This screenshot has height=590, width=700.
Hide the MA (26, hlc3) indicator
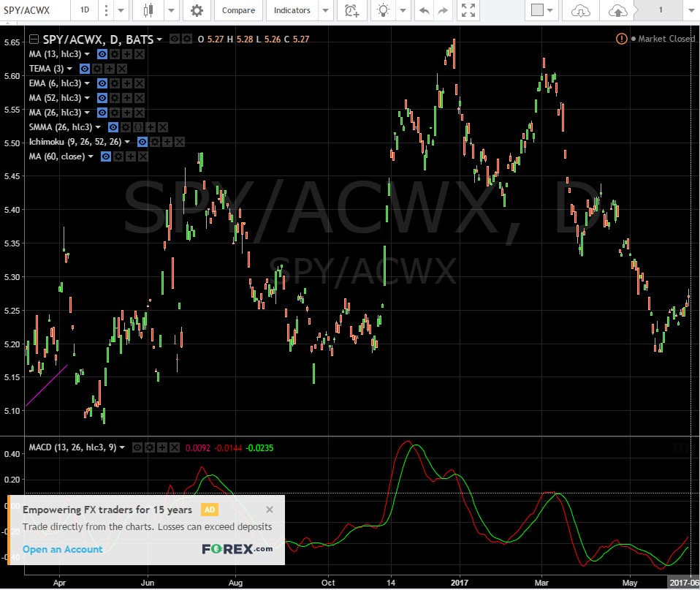[x=102, y=113]
